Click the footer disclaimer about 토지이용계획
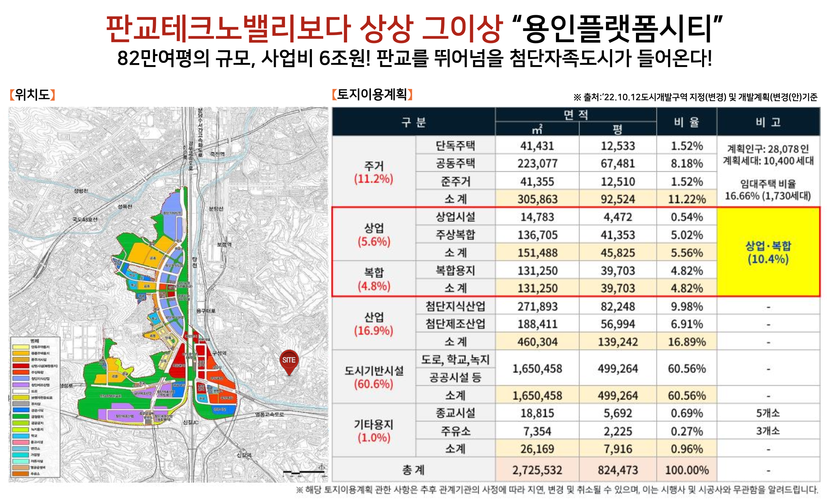Image resolution: width=830 pixels, height=504 pixels. 557,490
